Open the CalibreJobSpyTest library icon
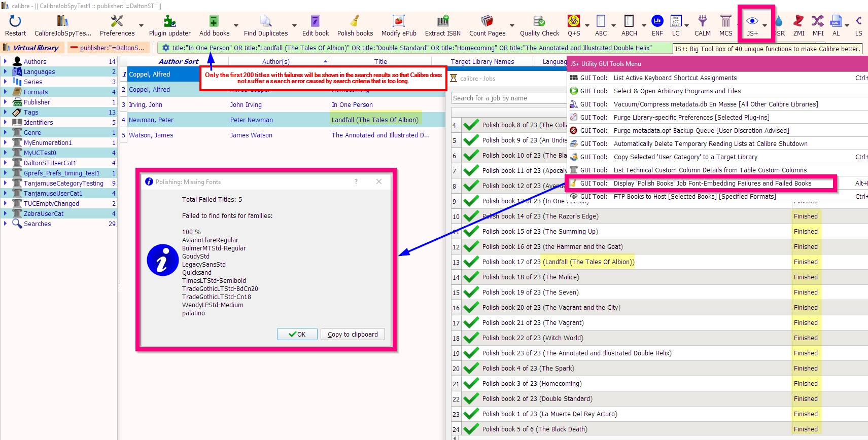Screen dimensions: 868x440 pyautogui.click(x=62, y=21)
